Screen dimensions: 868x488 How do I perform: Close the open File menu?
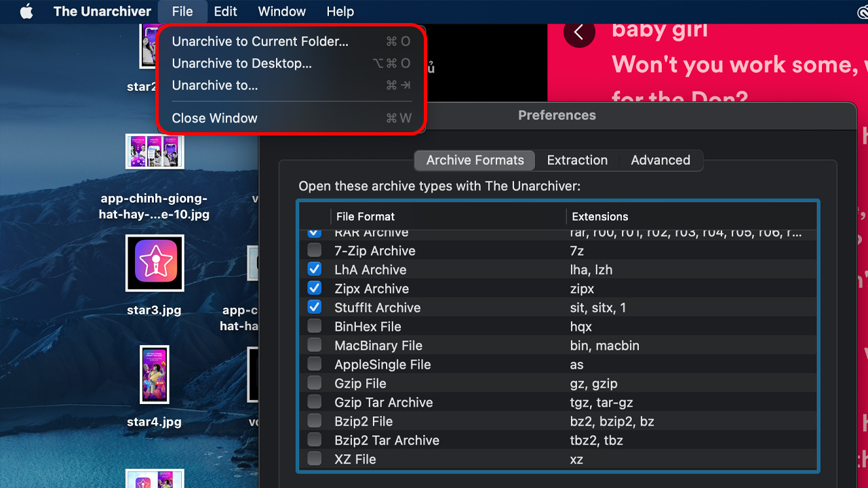182,12
